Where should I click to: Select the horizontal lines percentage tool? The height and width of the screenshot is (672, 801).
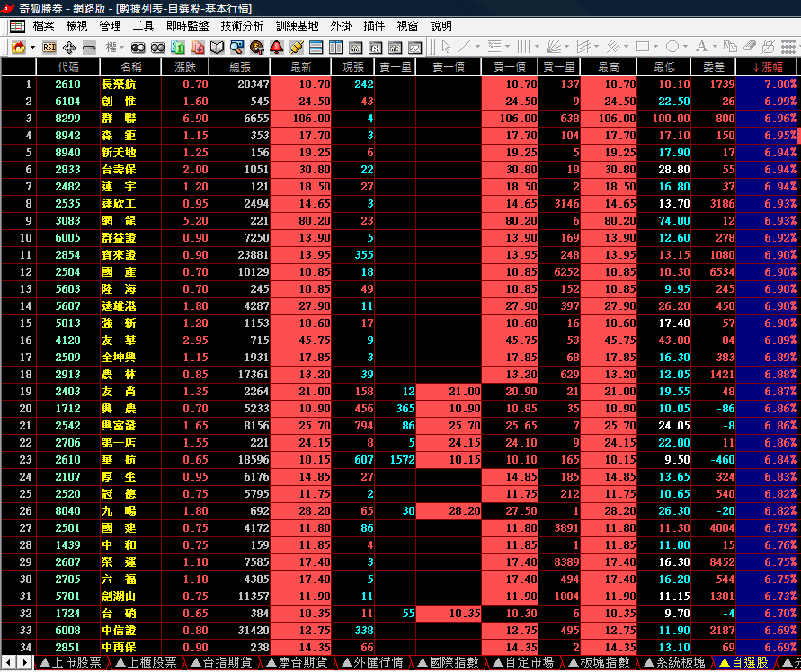pos(494,47)
